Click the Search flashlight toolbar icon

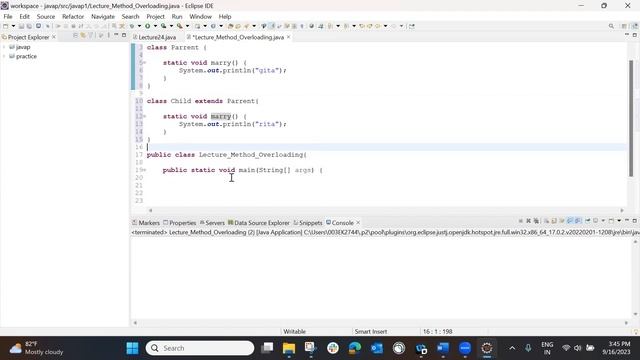pos(246,26)
